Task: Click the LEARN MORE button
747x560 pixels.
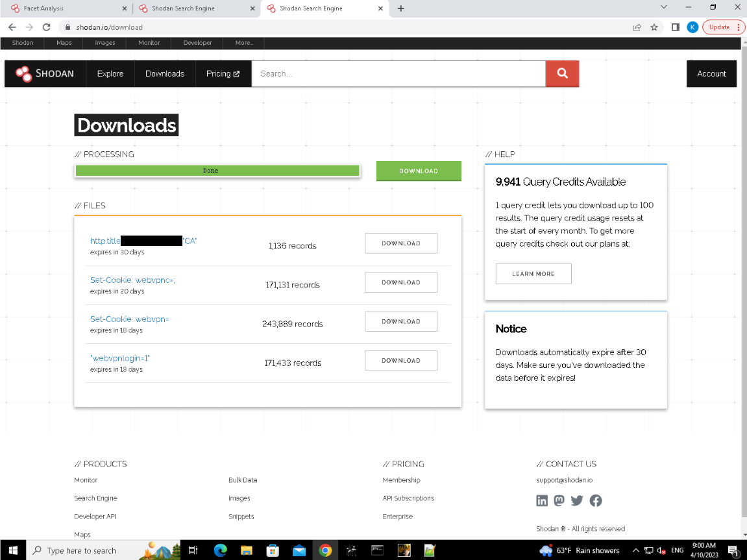Action: (x=533, y=274)
